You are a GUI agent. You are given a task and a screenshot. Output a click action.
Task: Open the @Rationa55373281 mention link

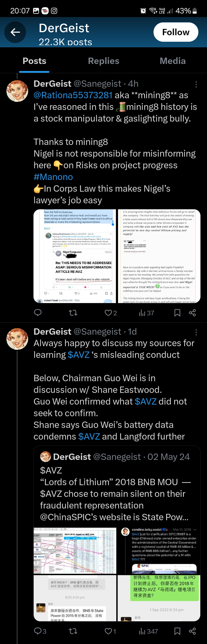point(73,95)
